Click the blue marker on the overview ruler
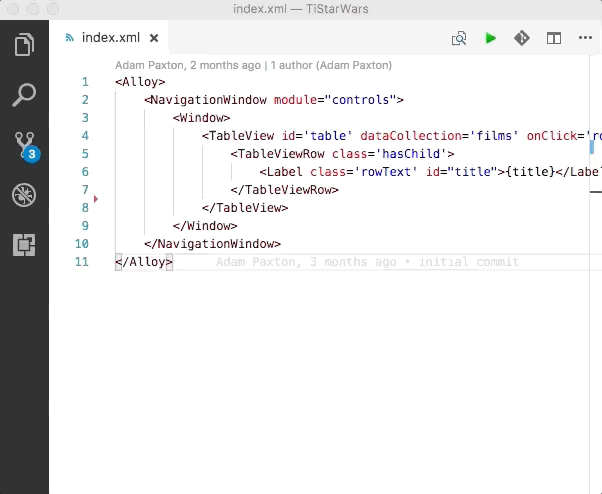Image resolution: width=602 pixels, height=494 pixels. pos(592,147)
